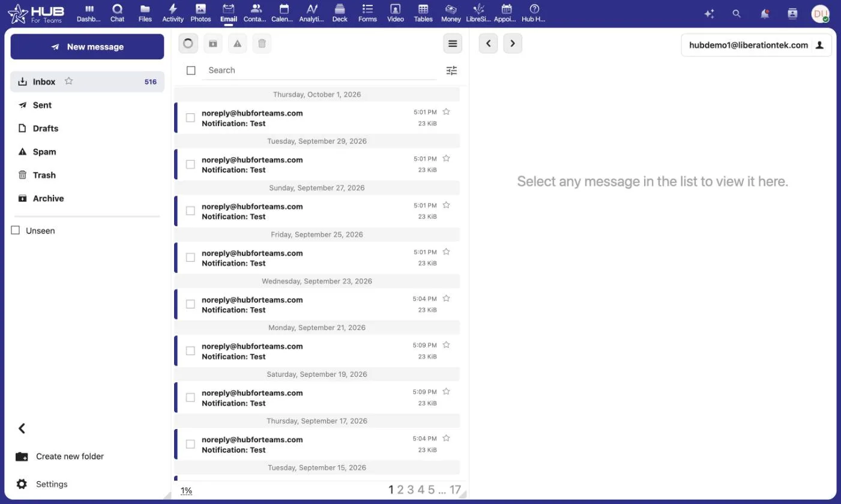841x504 pixels.
Task: Open the notifications bell
Action: (x=764, y=14)
